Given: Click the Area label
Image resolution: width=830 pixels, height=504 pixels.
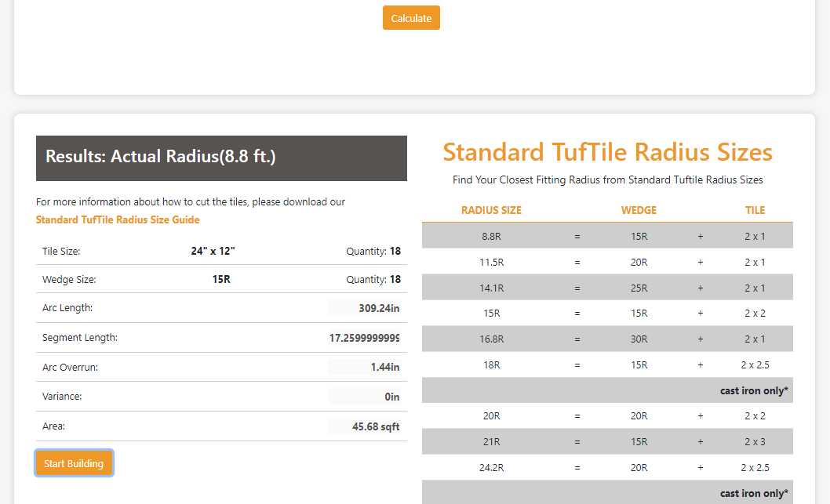Looking at the screenshot, I should click(53, 426).
